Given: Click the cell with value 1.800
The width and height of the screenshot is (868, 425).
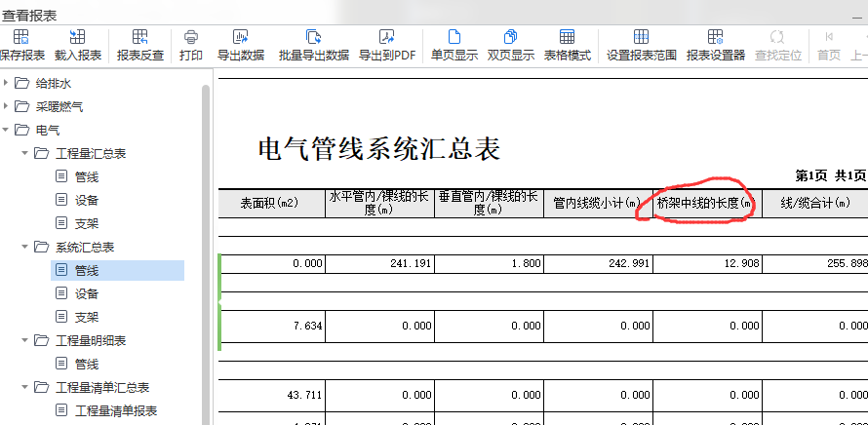Looking at the screenshot, I should [x=490, y=264].
